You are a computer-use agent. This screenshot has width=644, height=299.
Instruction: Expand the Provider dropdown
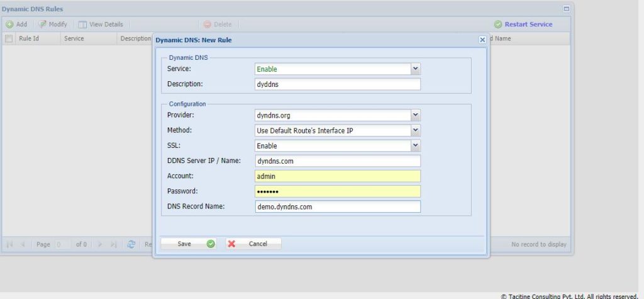point(415,115)
